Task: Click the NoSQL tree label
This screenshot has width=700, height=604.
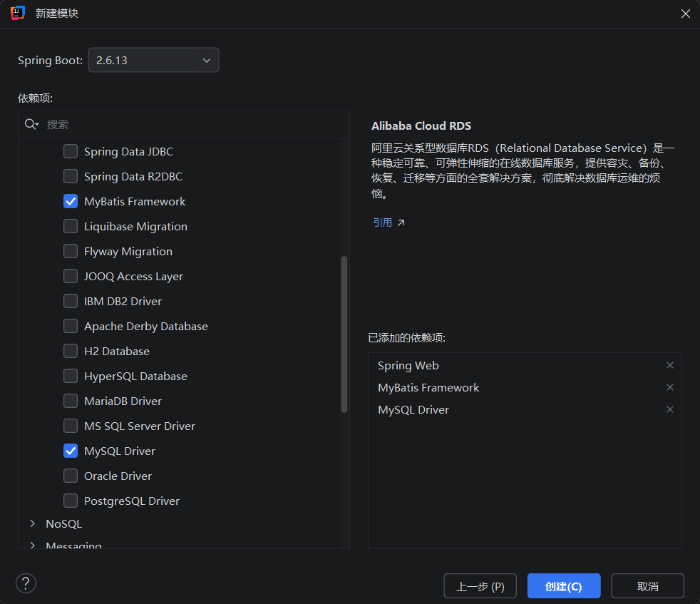Action: pyautogui.click(x=64, y=523)
